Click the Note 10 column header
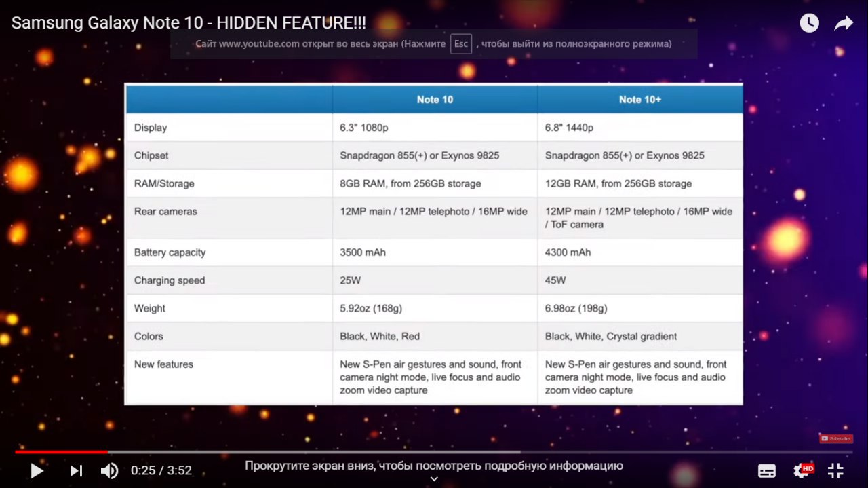 point(435,99)
